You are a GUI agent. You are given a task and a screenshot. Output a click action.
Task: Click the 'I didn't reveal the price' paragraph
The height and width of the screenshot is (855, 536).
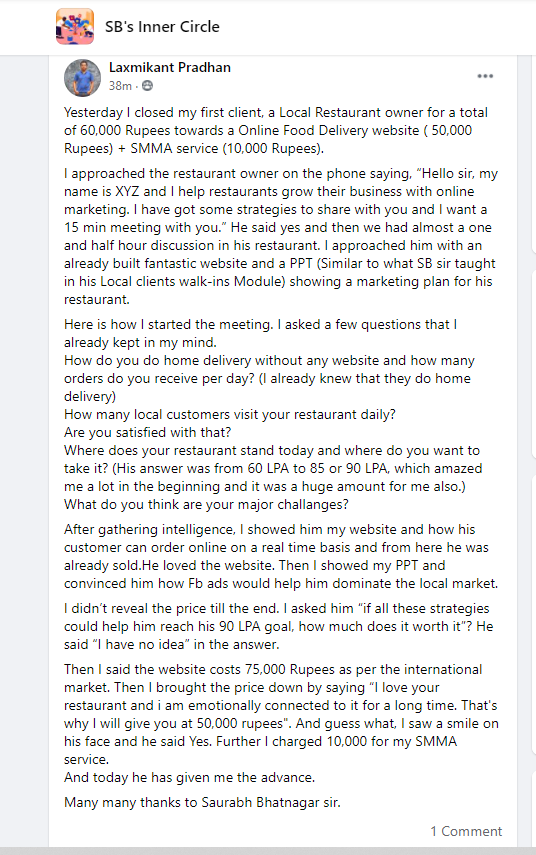point(279,627)
